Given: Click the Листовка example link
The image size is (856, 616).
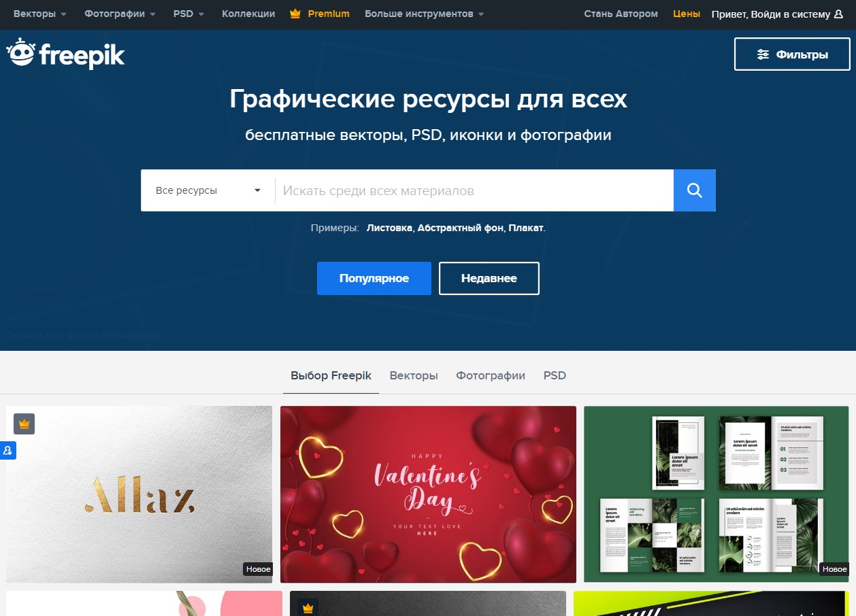Looking at the screenshot, I should pyautogui.click(x=390, y=228).
